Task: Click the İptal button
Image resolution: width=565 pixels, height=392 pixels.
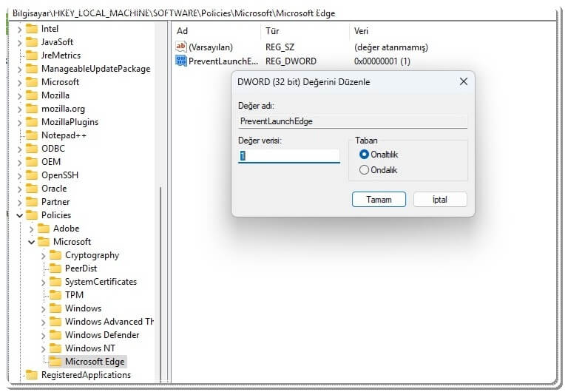Action: pyautogui.click(x=440, y=199)
